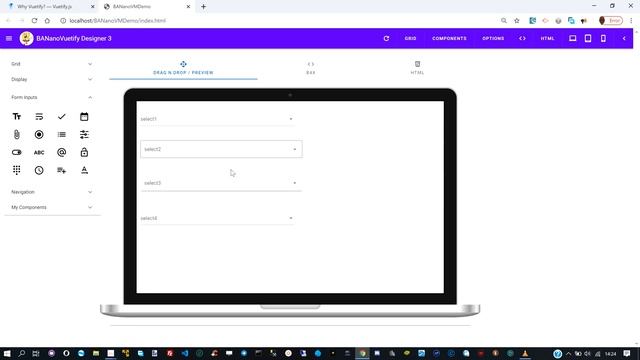Select the radio button component icon

pos(39,134)
